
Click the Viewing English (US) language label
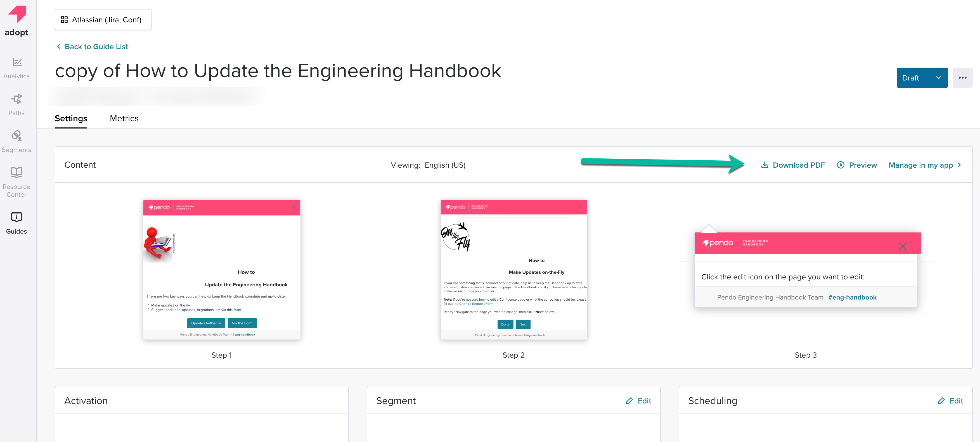(428, 165)
